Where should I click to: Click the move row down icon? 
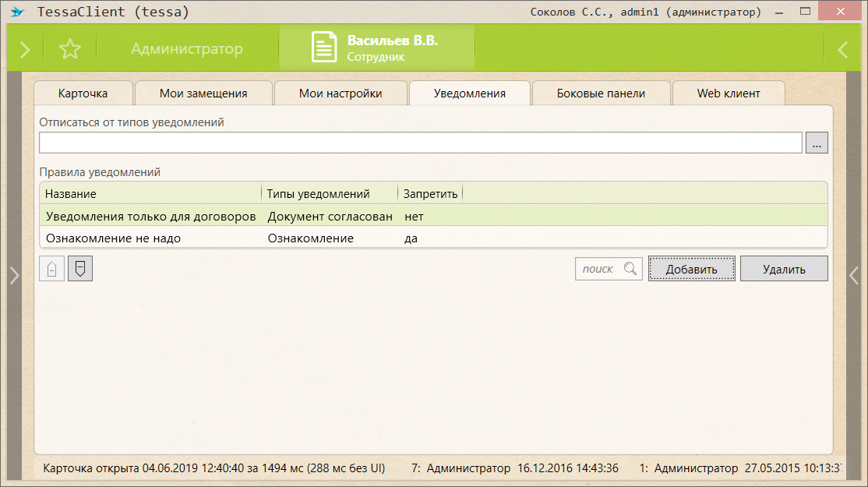click(80, 269)
